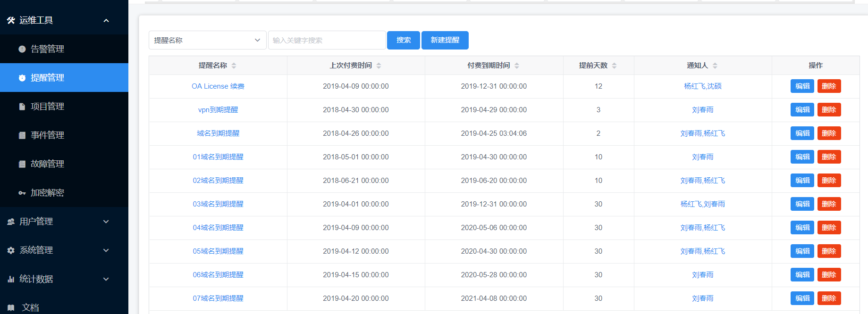The height and width of the screenshot is (314, 868).
Task: Click the 故障管理 list icon
Action: pyautogui.click(x=22, y=164)
